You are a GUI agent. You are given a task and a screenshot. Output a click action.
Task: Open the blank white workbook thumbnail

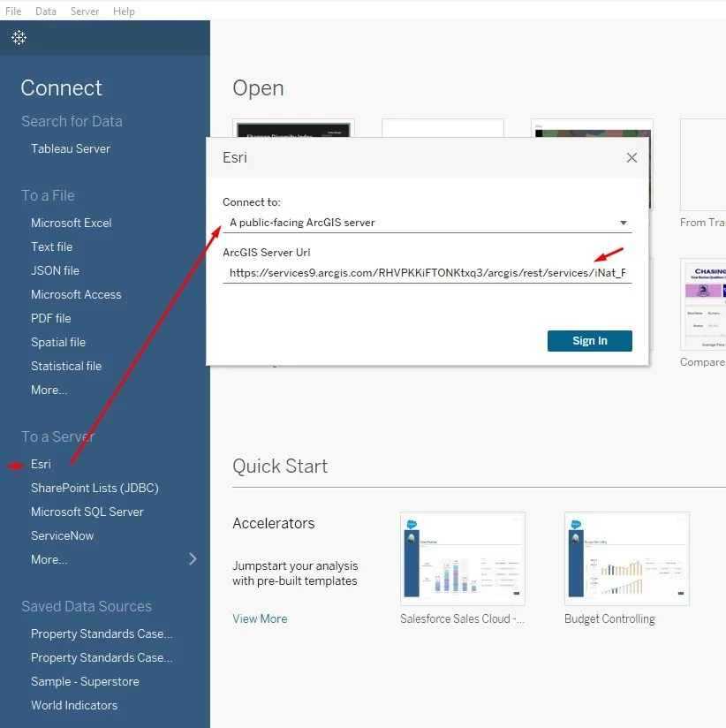point(442,128)
